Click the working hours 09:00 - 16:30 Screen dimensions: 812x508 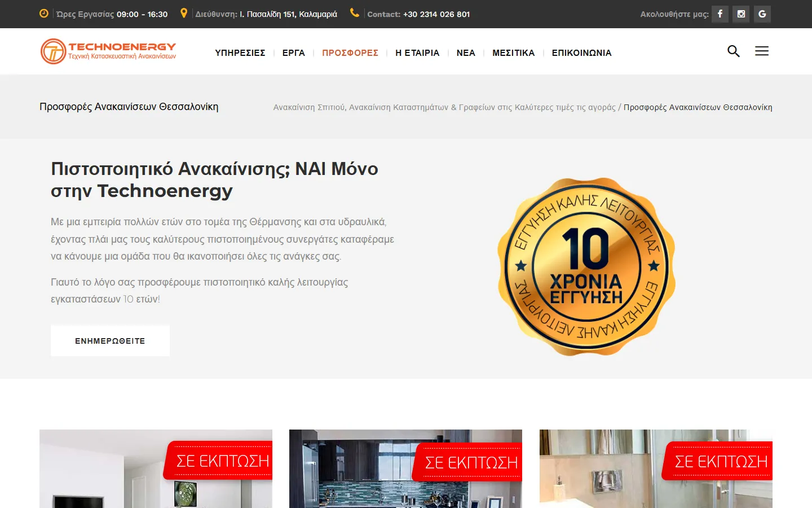tap(142, 14)
